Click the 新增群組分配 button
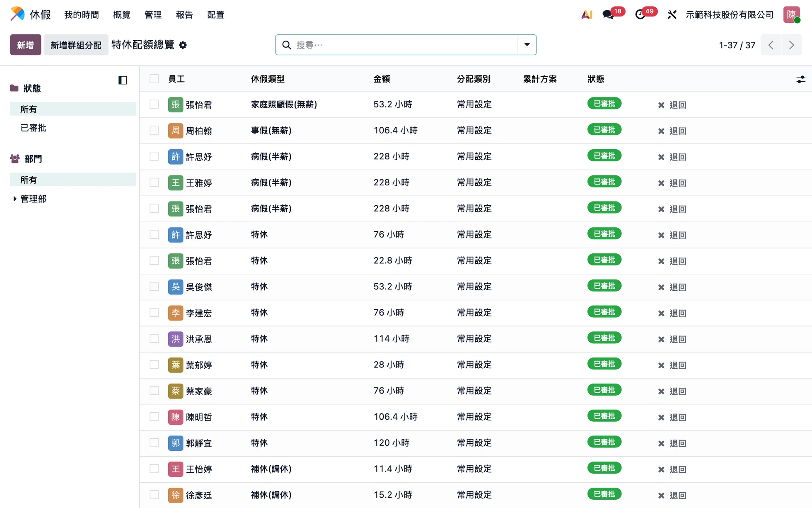Image resolution: width=812 pixels, height=508 pixels. point(76,45)
